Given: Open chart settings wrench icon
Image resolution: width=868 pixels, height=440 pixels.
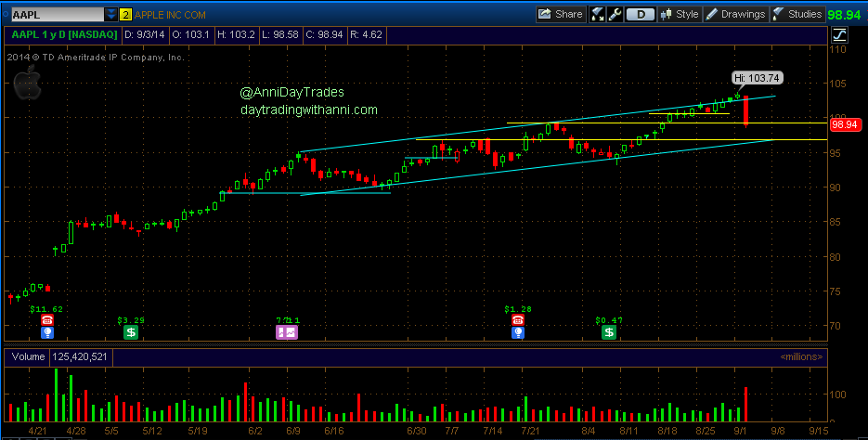Looking at the screenshot, I should coord(615,15).
